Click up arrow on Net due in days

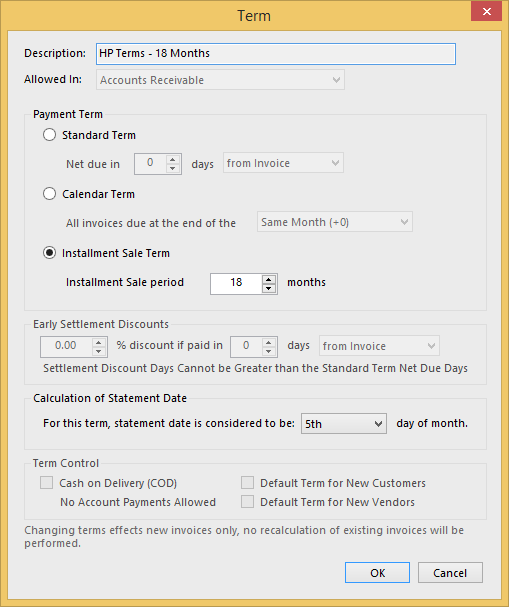173,159
